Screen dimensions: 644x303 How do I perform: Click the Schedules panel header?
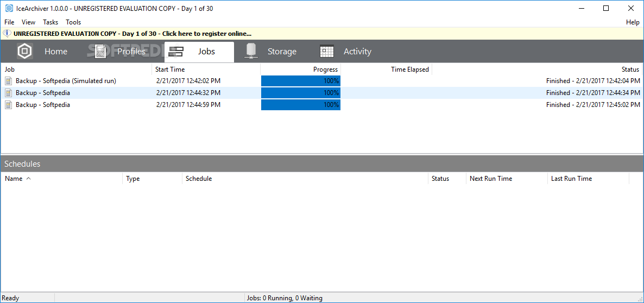click(322, 164)
